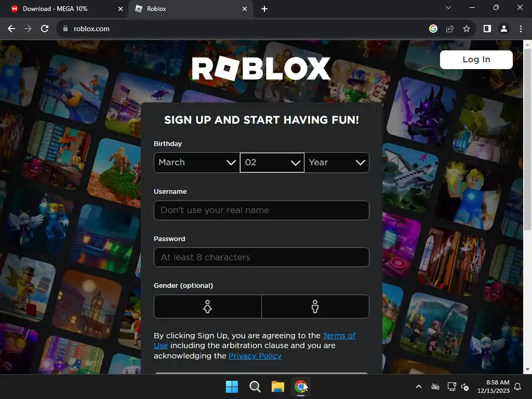Open File Explorer from taskbar
The height and width of the screenshot is (399, 532).
[277, 387]
